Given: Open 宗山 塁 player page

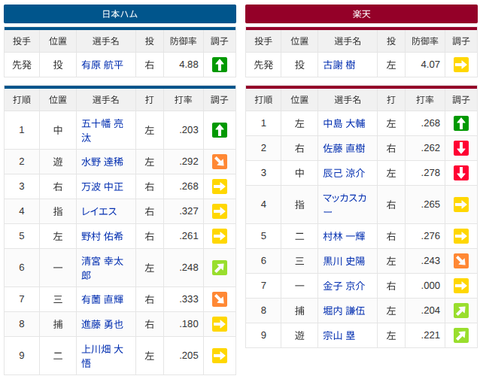Looking at the screenshot, I should click(339, 335).
